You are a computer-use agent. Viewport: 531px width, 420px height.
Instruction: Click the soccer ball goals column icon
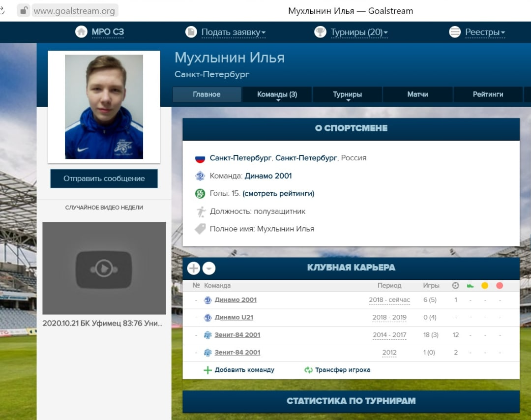coord(455,285)
